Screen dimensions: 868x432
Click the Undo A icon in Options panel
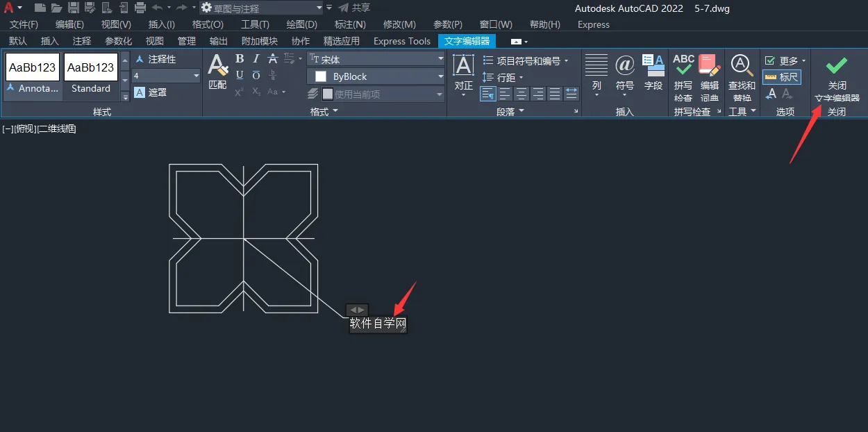(x=771, y=94)
